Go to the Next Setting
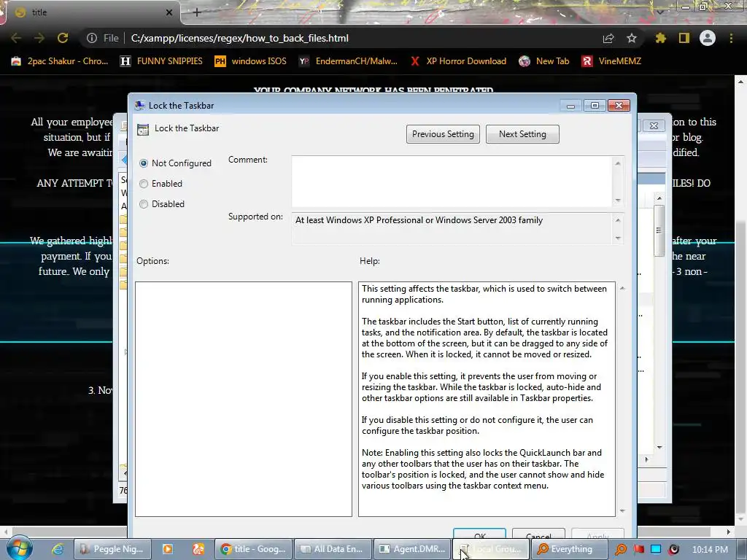The width and height of the screenshot is (747, 560). (x=522, y=134)
